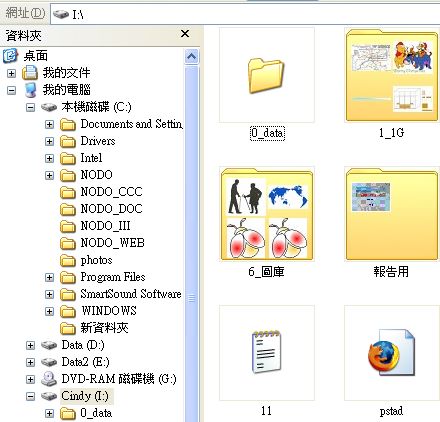Select the 報告用 folder thumbnail

pyautogui.click(x=392, y=214)
